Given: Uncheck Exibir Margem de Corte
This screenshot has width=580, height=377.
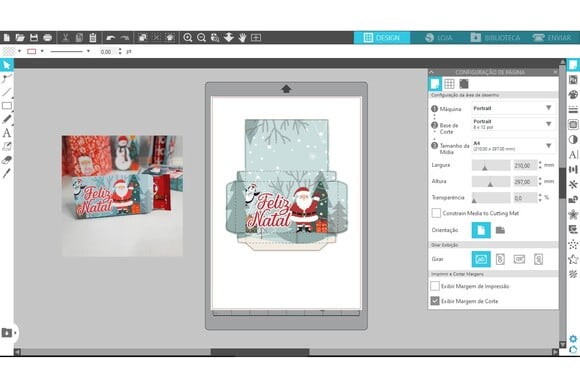Looking at the screenshot, I should click(435, 301).
